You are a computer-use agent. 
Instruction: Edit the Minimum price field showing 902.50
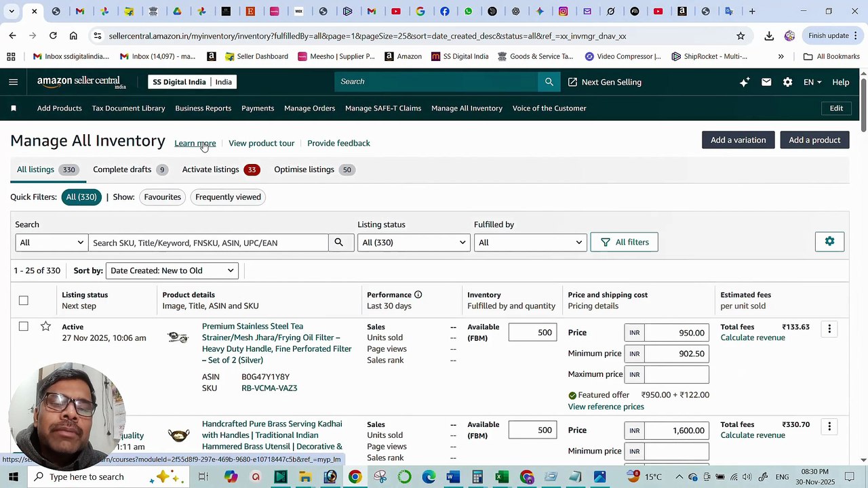click(676, 354)
